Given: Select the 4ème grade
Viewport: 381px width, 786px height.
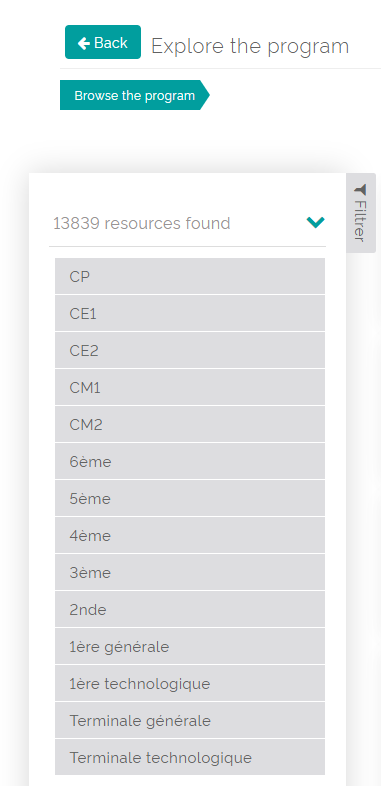Looking at the screenshot, I should [x=190, y=536].
